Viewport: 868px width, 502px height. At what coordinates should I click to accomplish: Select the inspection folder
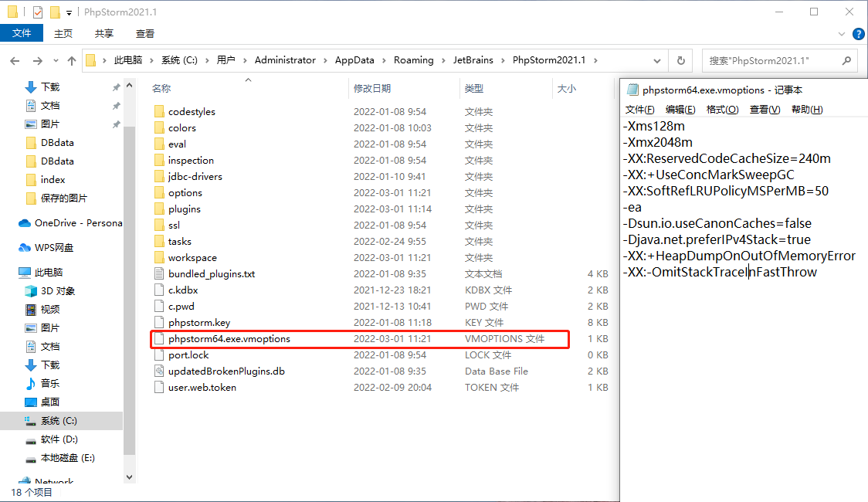point(191,161)
